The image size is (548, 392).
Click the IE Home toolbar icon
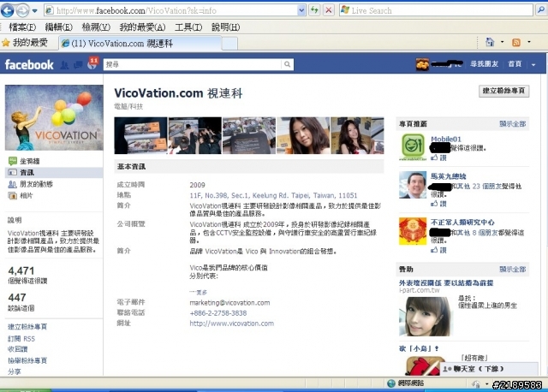[490, 42]
